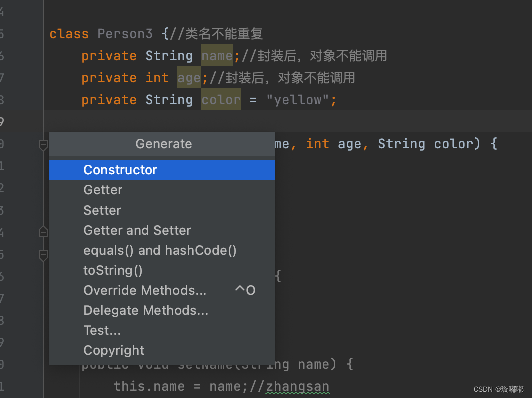Select Test... in the Generate menu

[x=102, y=330]
